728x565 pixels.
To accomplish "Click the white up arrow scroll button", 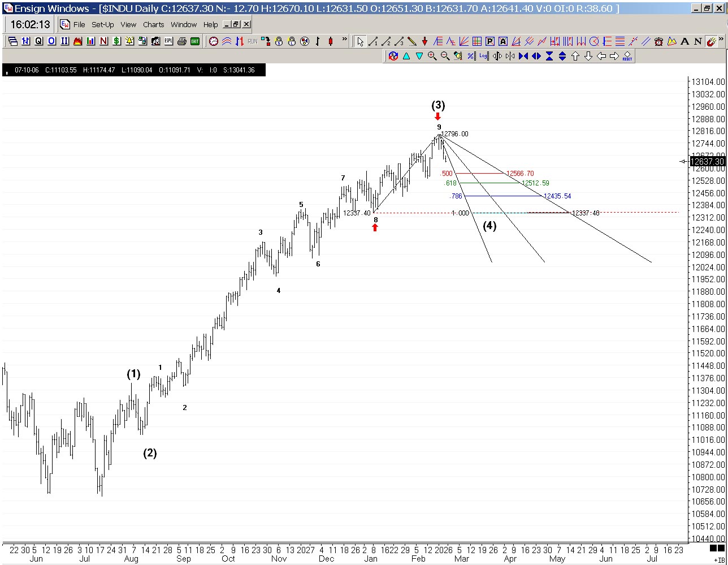I will point(575,56).
